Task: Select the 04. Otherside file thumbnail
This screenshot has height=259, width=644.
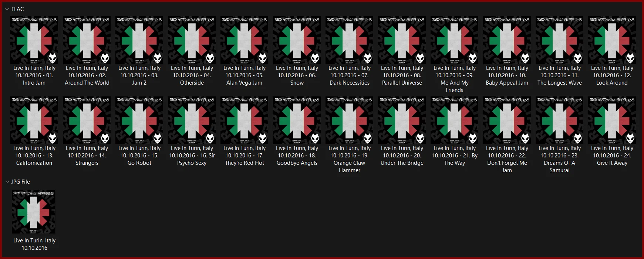Action: [x=192, y=40]
